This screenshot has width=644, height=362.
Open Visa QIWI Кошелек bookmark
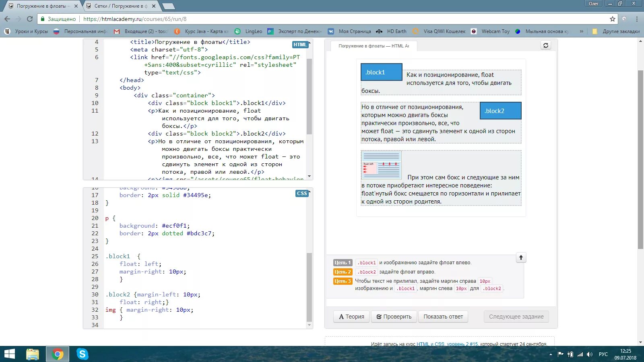(439, 31)
